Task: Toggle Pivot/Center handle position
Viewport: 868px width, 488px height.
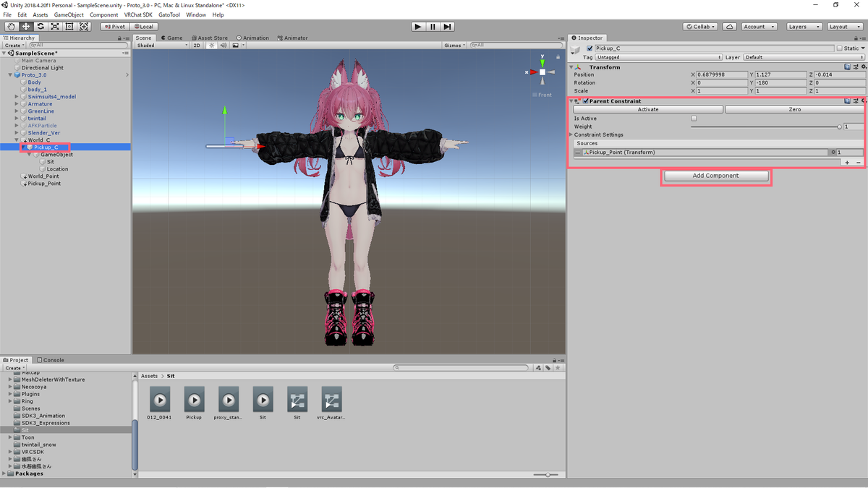Action: point(114,27)
